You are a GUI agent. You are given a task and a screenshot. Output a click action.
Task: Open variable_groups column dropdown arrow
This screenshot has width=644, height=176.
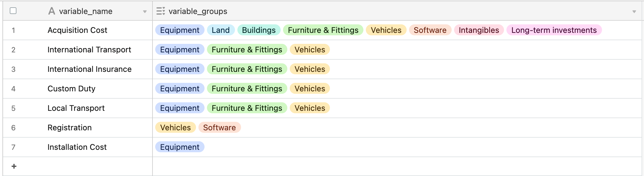click(634, 12)
